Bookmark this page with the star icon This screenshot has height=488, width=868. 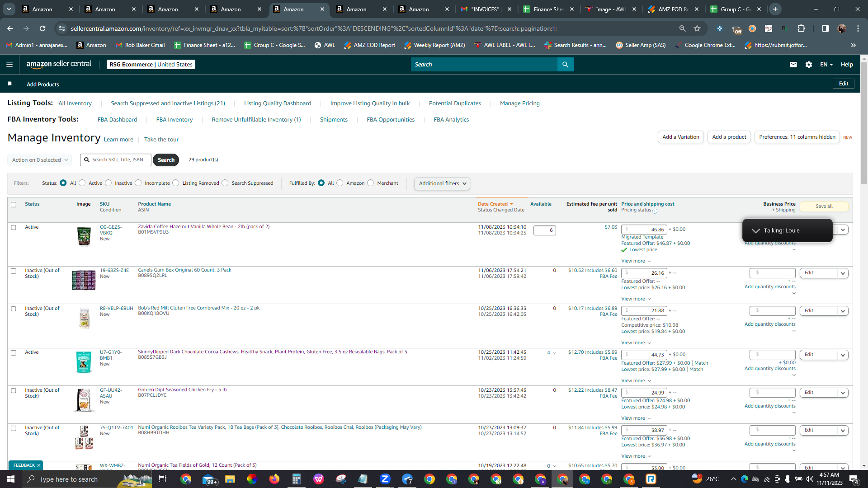point(697,28)
